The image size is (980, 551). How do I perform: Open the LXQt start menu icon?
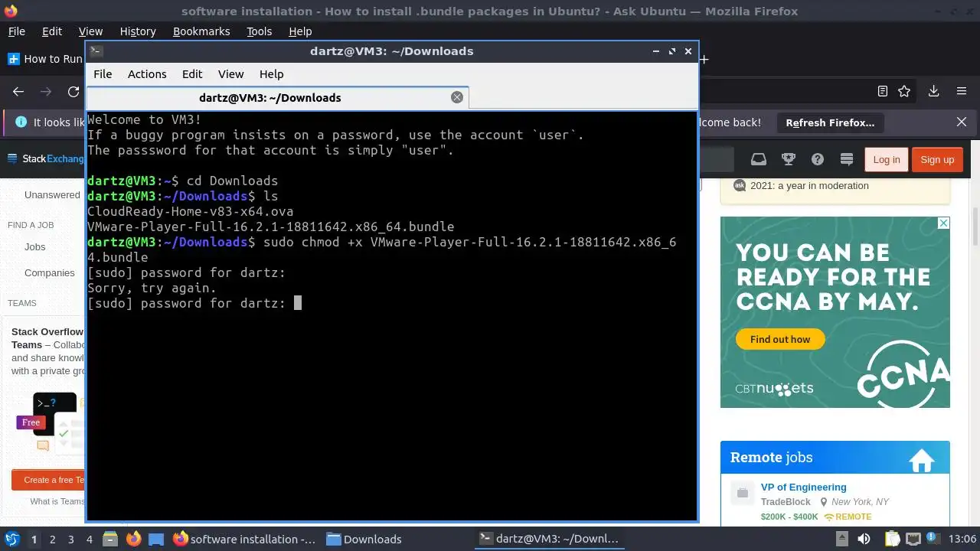pyautogui.click(x=12, y=539)
